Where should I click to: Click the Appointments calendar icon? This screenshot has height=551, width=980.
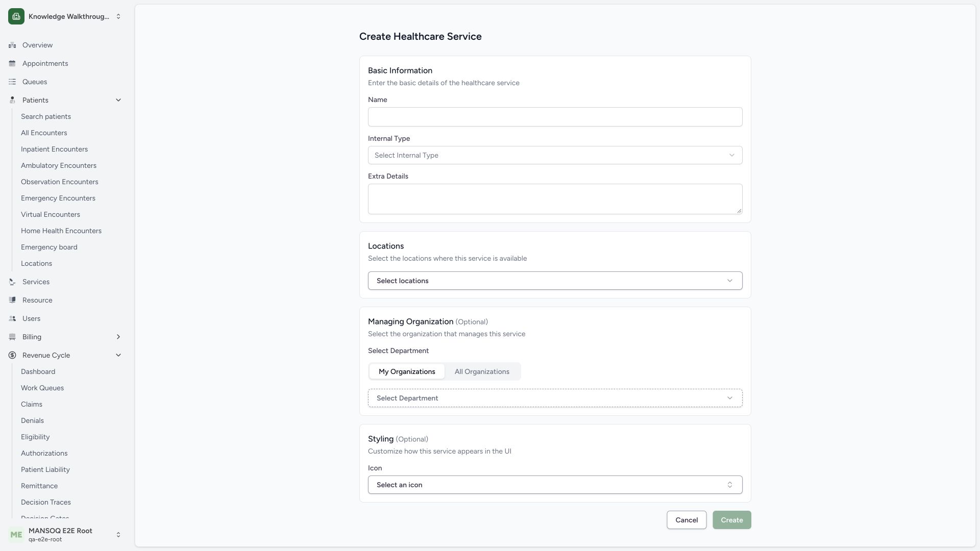click(12, 63)
